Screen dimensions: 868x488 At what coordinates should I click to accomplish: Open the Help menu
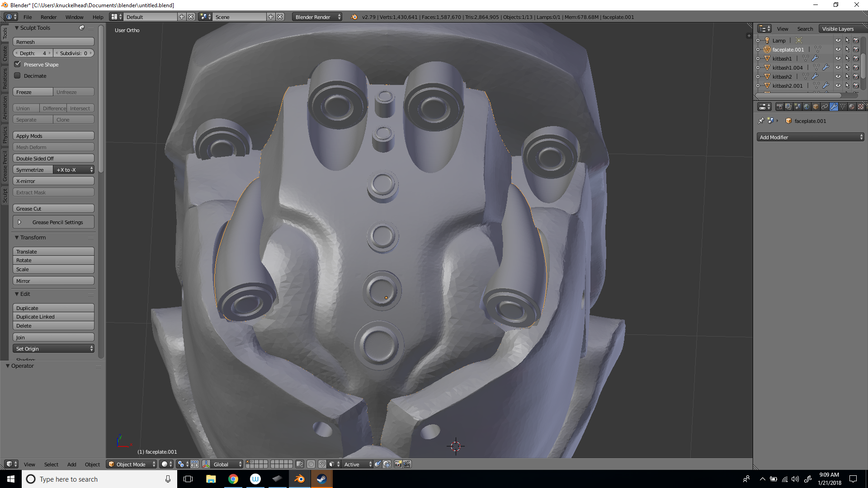click(x=98, y=17)
